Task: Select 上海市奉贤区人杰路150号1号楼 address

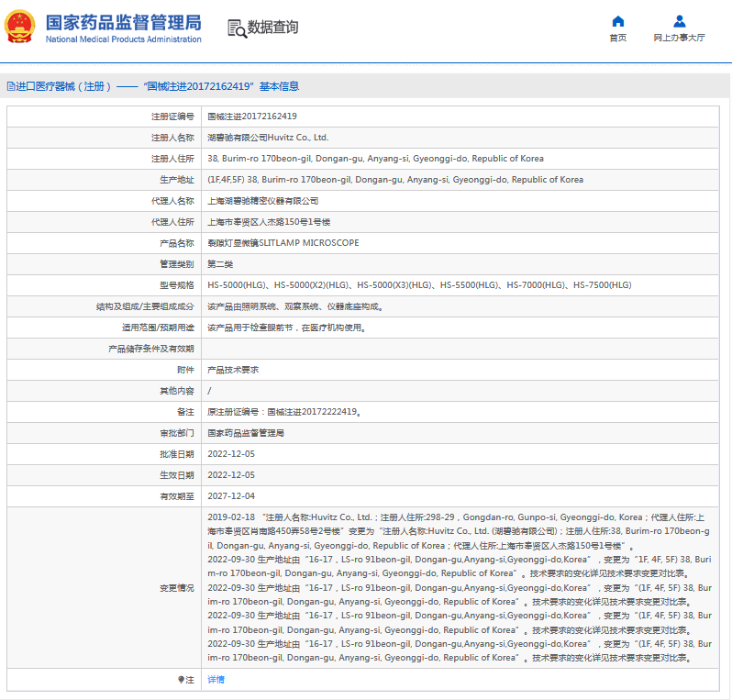Action: coord(269,222)
